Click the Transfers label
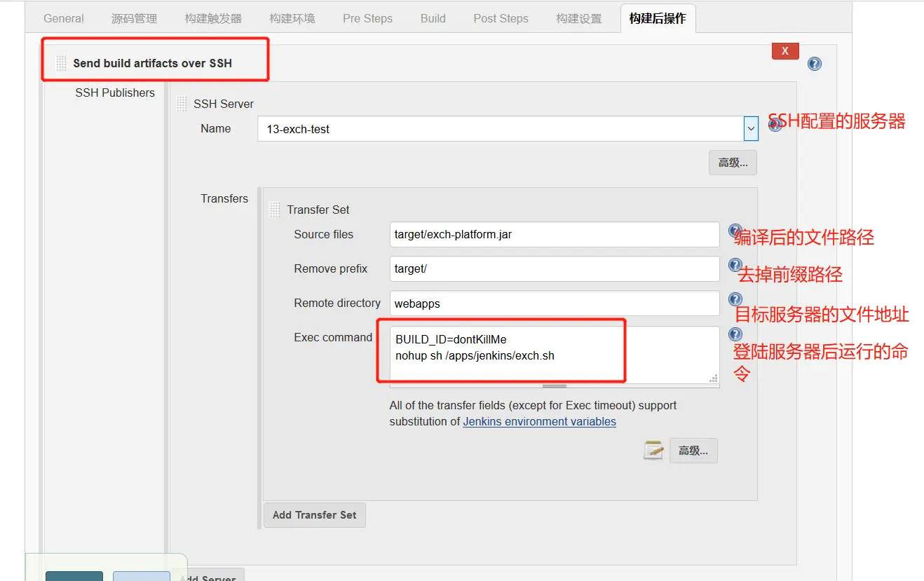Screen dimensions: 924x581 coord(224,198)
